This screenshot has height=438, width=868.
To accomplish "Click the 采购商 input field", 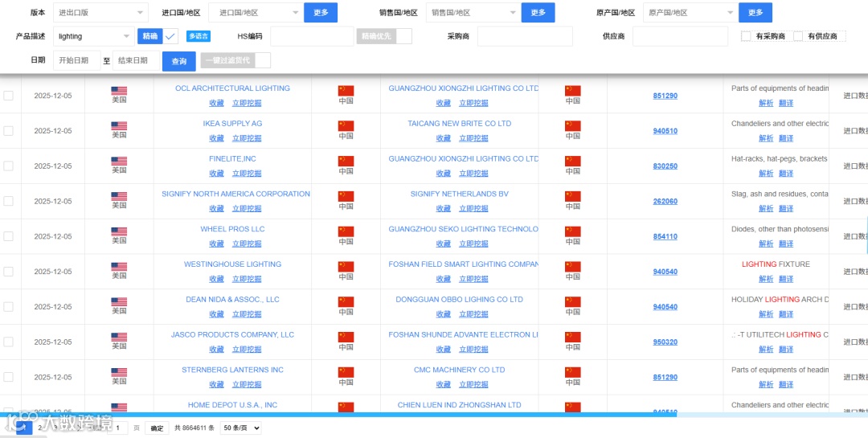I will click(x=525, y=36).
